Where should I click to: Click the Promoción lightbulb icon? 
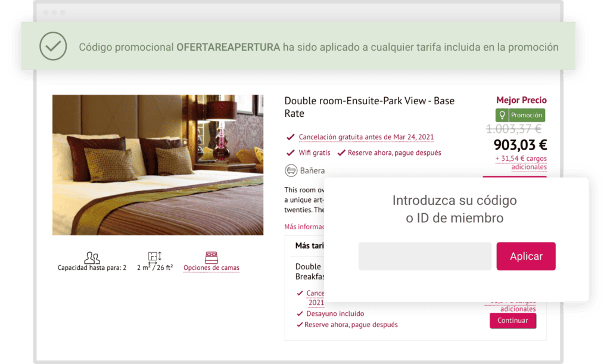pos(502,115)
